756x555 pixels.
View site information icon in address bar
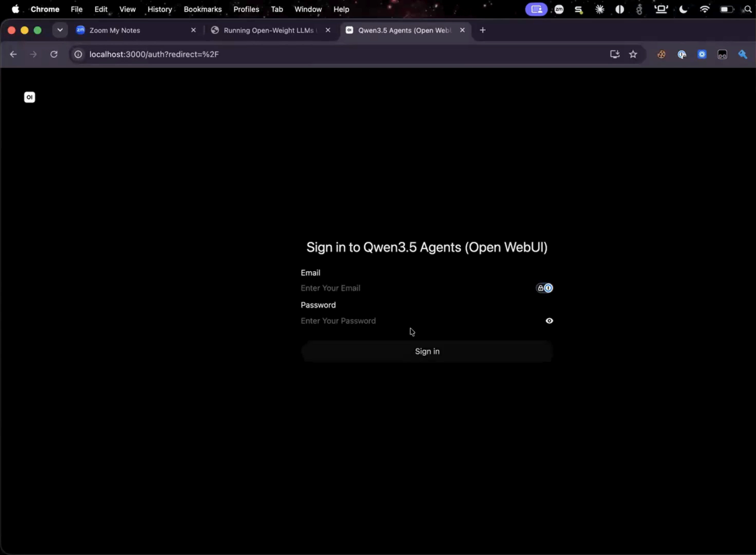[x=78, y=54]
